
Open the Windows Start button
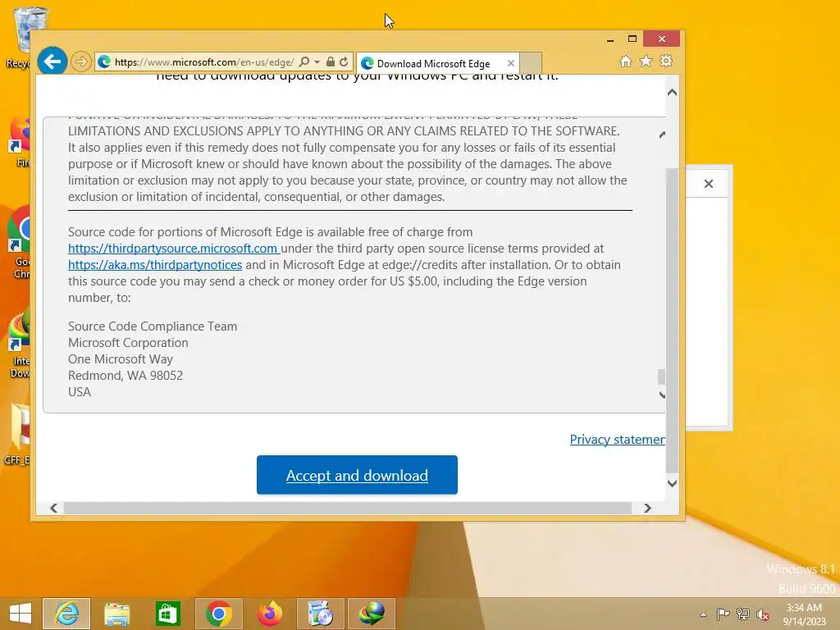(21, 614)
